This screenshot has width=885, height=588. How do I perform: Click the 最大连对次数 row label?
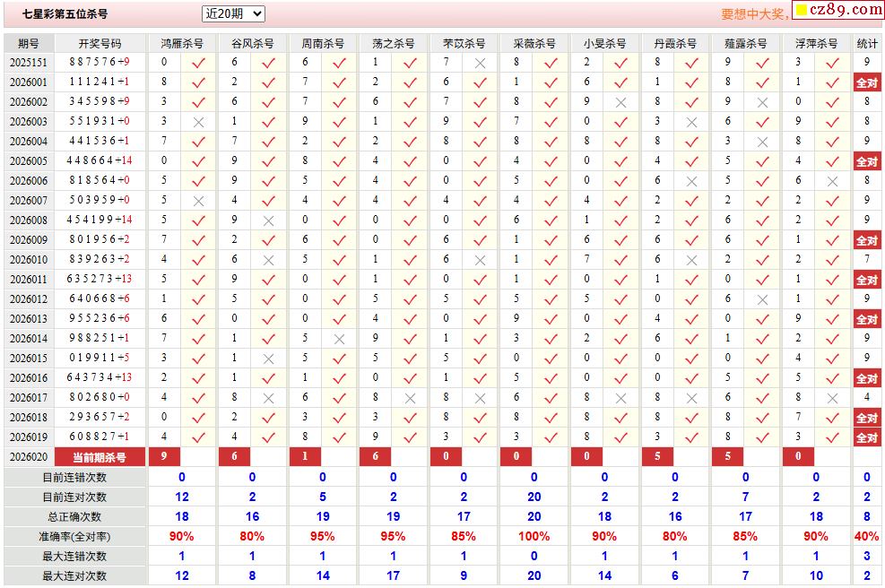tap(74, 576)
